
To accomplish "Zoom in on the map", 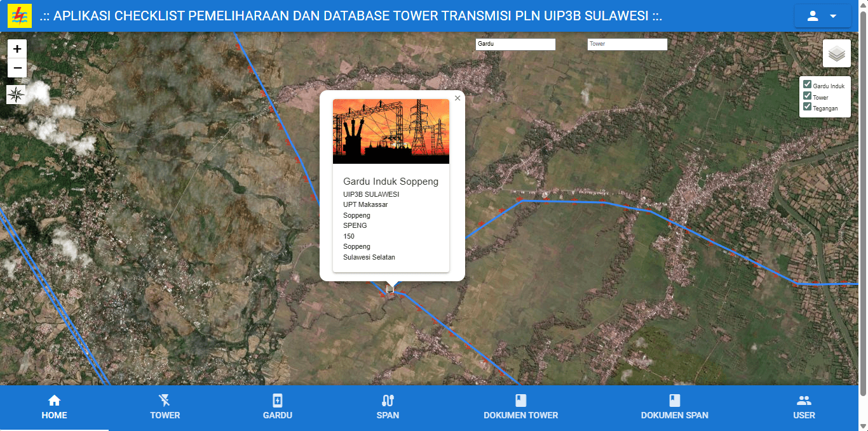I will point(17,49).
